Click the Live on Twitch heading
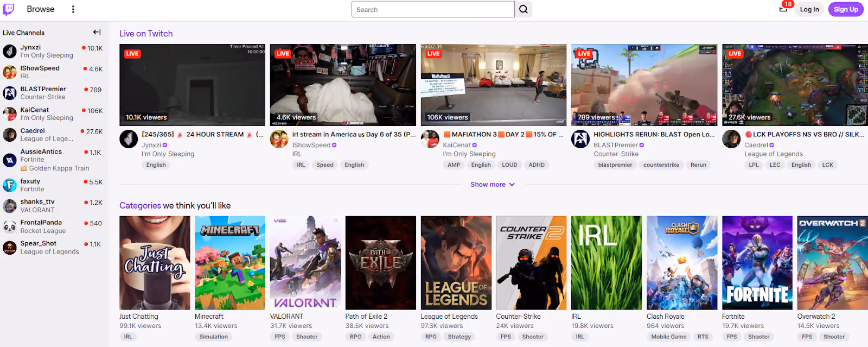 pos(146,34)
